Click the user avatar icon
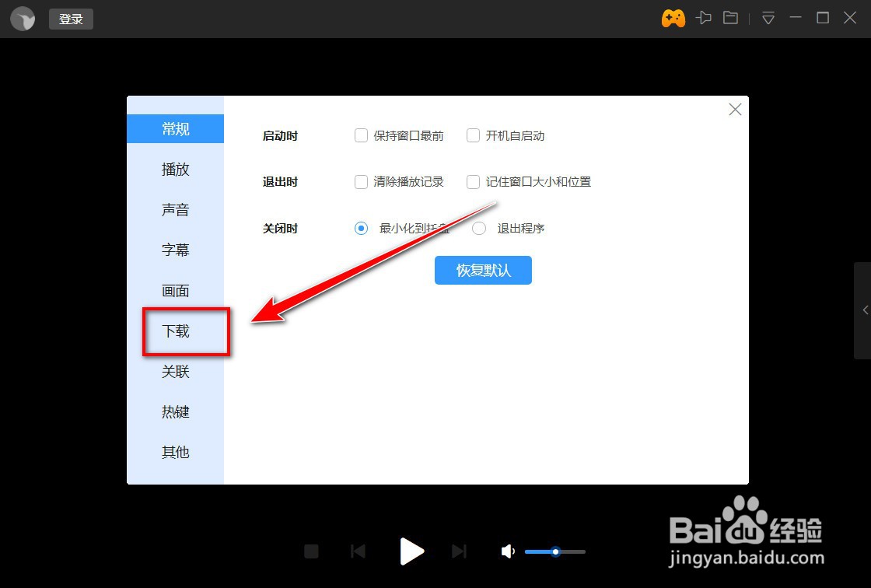The height and width of the screenshot is (588, 871). 22,18
